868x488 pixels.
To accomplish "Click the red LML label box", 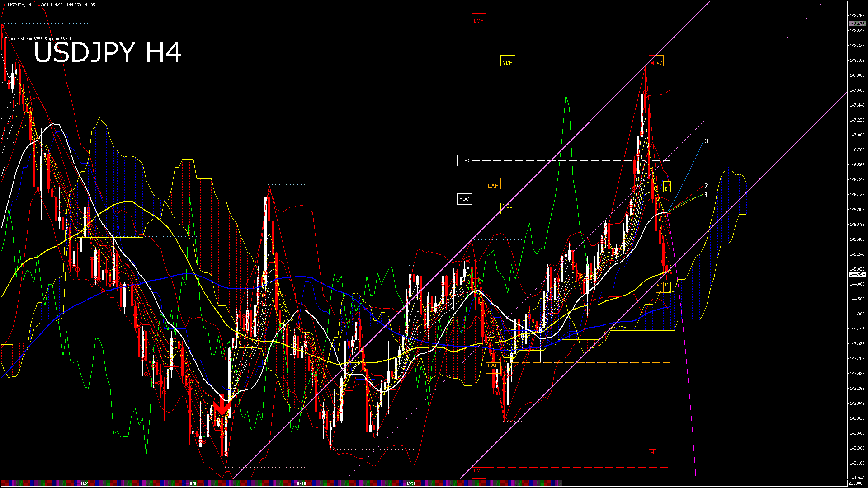I will click(x=478, y=471).
